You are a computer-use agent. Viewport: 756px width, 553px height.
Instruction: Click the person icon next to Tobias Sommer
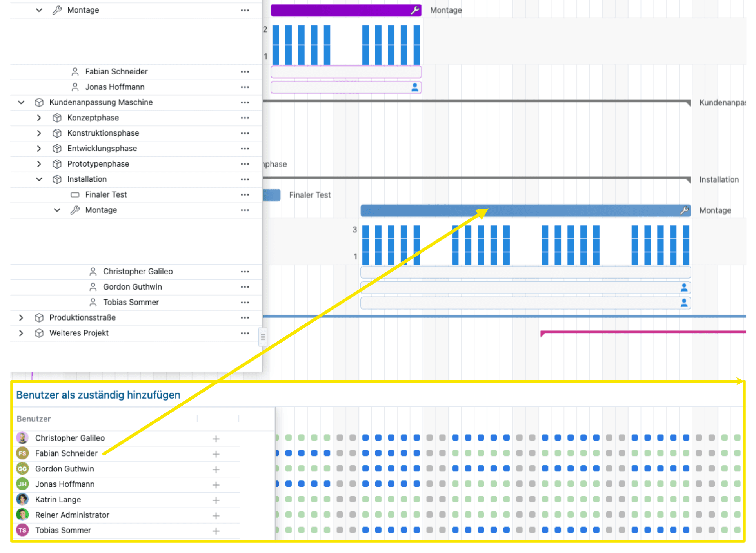[x=93, y=302]
